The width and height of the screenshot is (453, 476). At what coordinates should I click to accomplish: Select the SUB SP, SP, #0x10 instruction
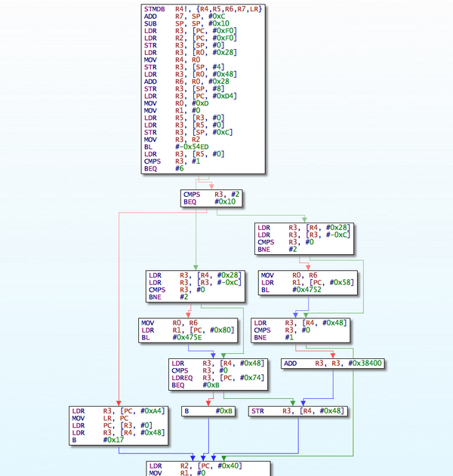[x=186, y=23]
